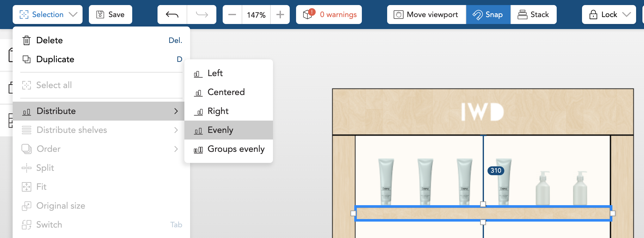The height and width of the screenshot is (238, 644).
Task: Select Groups evenly option
Action: tap(236, 149)
